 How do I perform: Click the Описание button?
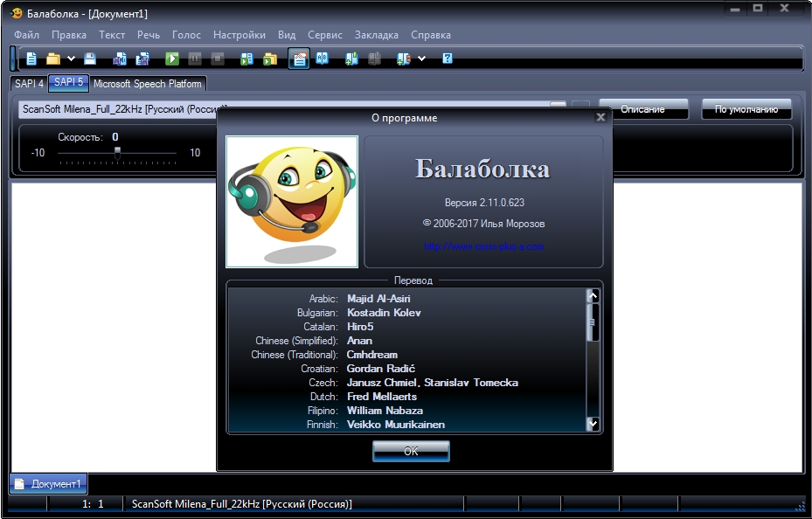pos(643,109)
